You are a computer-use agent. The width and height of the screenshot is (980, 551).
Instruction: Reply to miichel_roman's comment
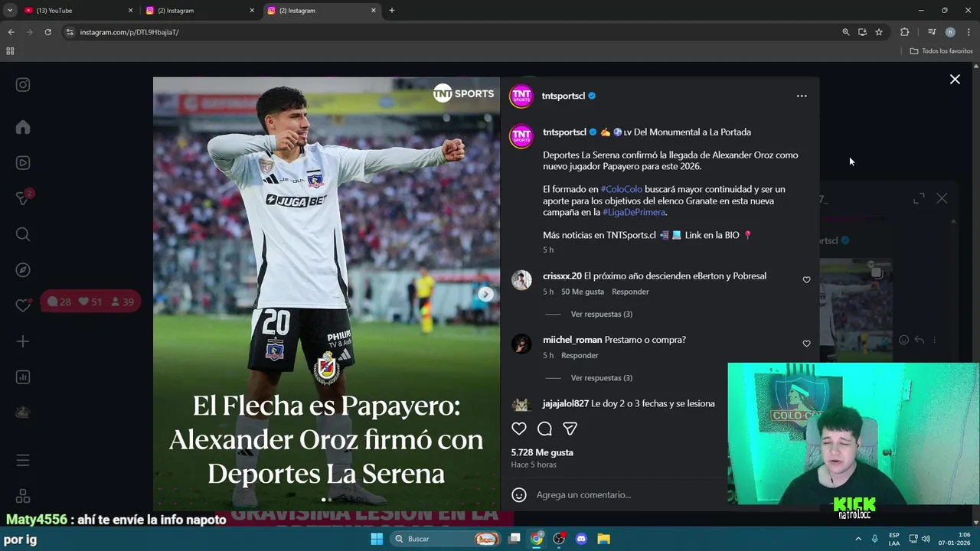(x=580, y=355)
